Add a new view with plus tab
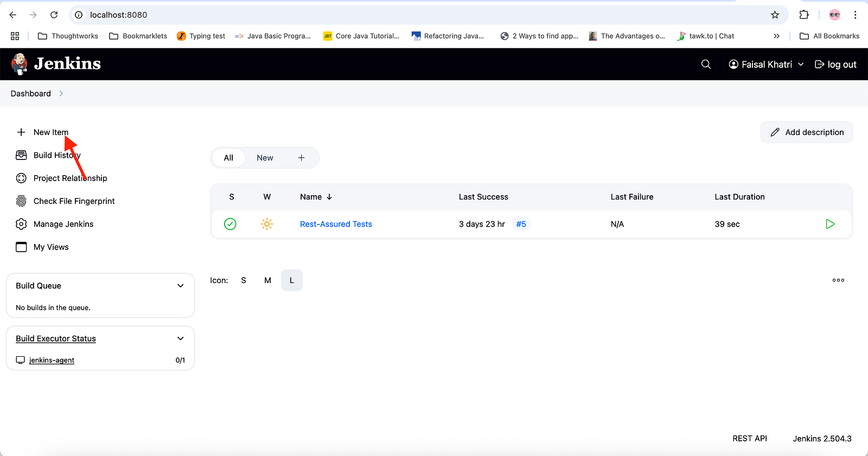This screenshot has width=868, height=456. pyautogui.click(x=301, y=158)
